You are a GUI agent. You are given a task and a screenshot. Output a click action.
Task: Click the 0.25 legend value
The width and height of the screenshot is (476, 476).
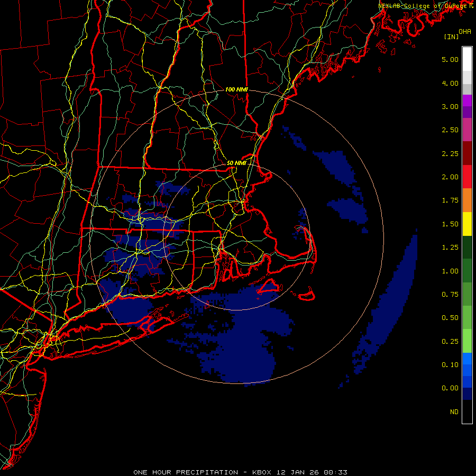tap(450, 342)
